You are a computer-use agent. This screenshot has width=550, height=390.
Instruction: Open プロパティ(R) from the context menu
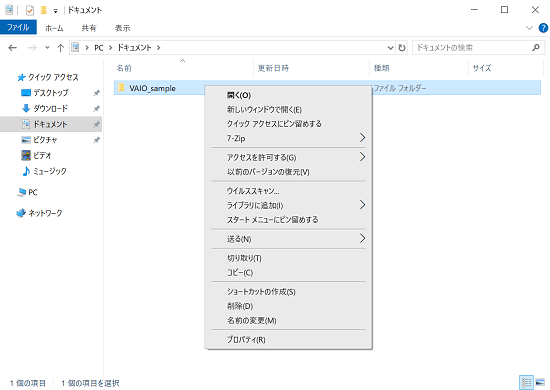click(x=288, y=340)
